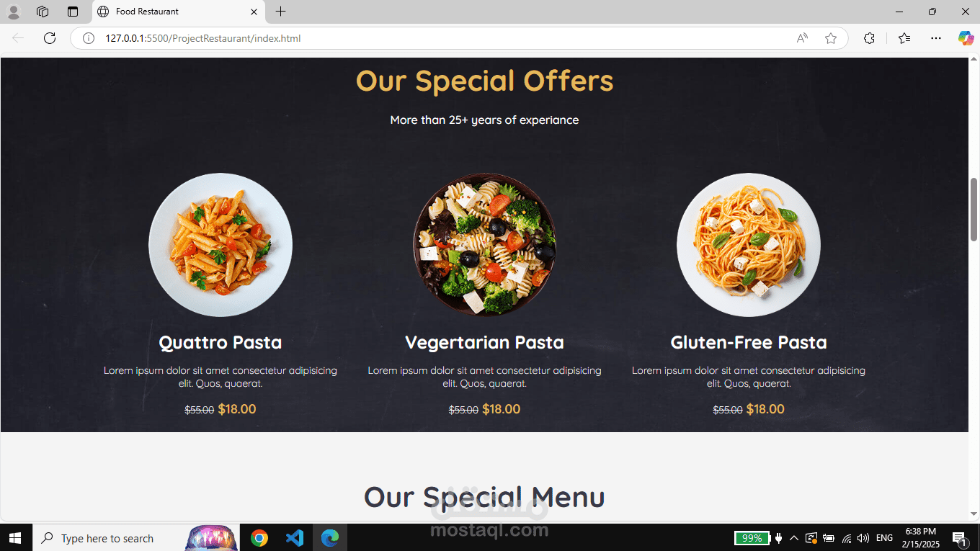
Task: Activate the Read aloud icon
Action: pyautogui.click(x=802, y=38)
